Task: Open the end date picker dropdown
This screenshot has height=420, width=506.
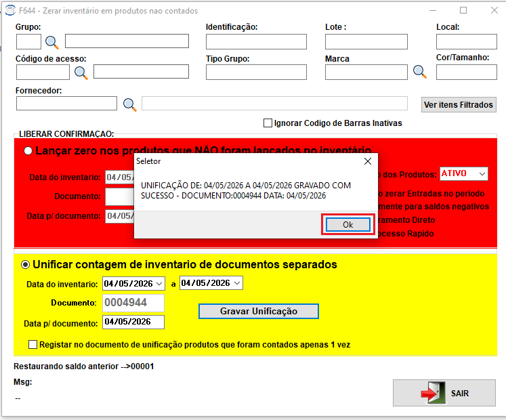Action: (x=237, y=283)
